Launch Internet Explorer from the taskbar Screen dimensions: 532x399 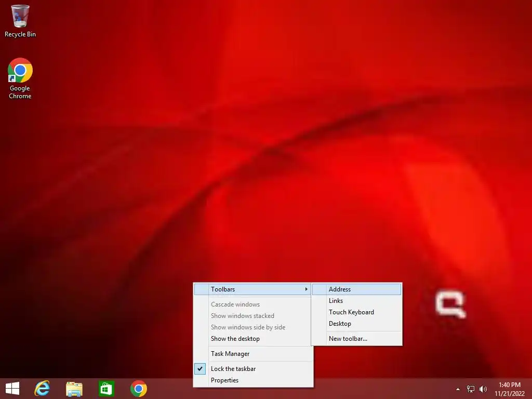pos(42,389)
